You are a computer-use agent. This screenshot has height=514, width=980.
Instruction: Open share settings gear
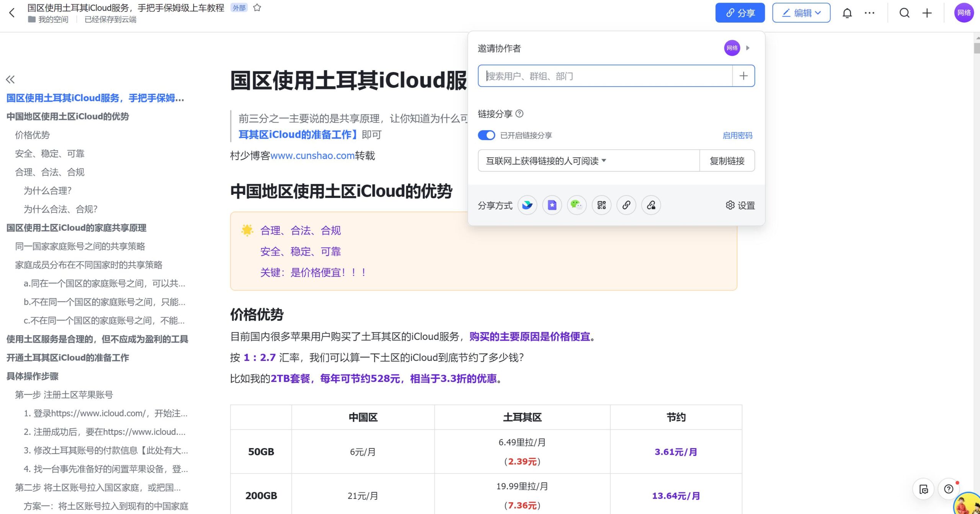(740, 206)
